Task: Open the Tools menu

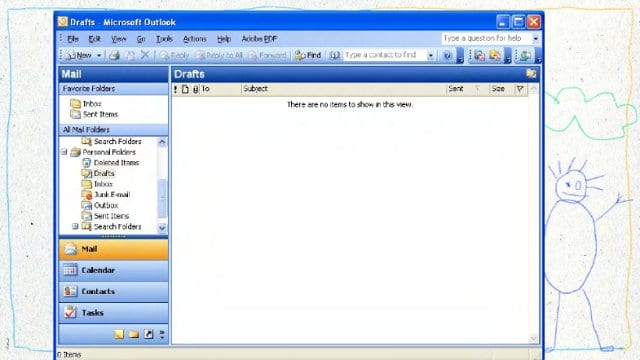Action: [164, 39]
